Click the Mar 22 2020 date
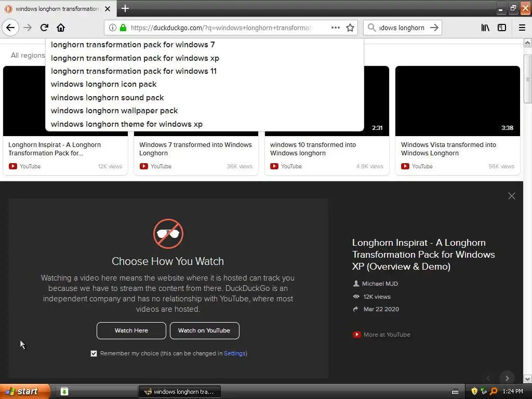 (x=381, y=309)
